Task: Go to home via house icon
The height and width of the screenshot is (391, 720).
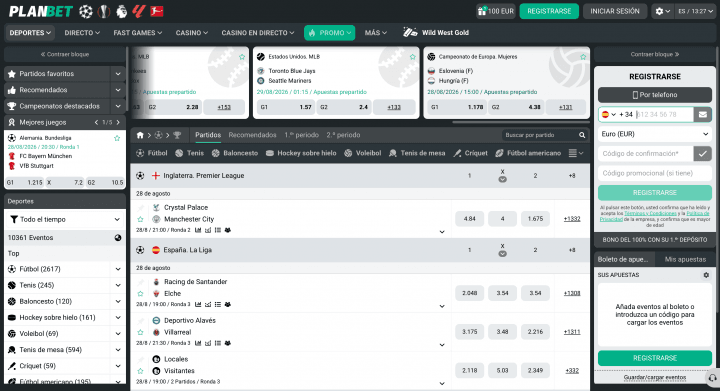Action: click(140, 135)
